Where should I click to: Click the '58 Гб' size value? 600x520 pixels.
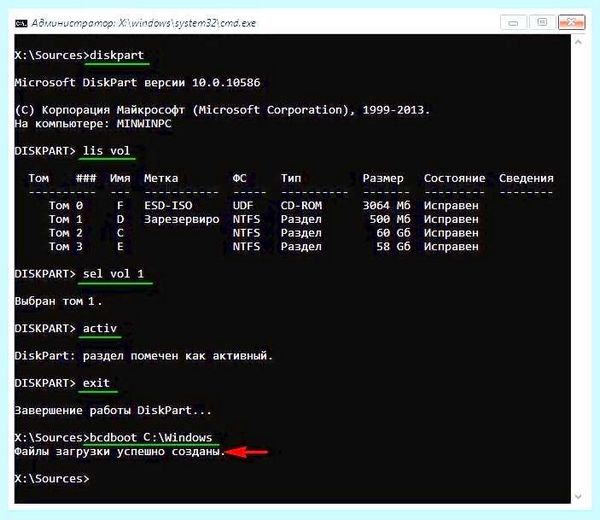(x=393, y=246)
